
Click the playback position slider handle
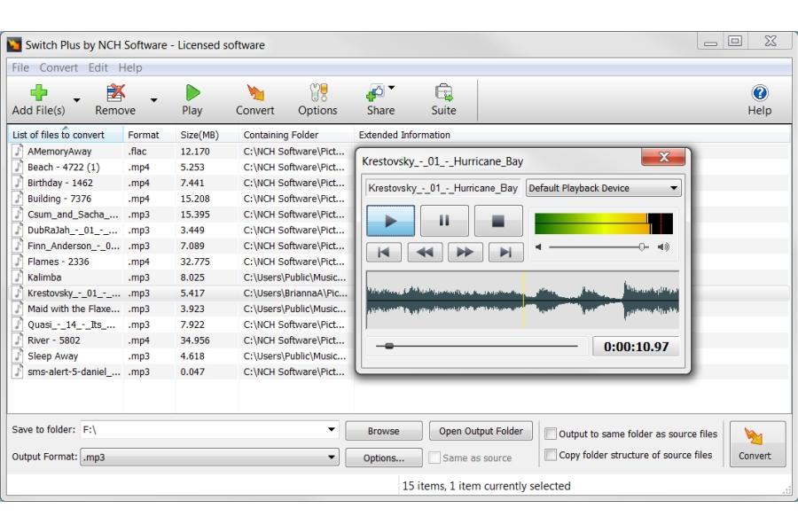coord(389,346)
